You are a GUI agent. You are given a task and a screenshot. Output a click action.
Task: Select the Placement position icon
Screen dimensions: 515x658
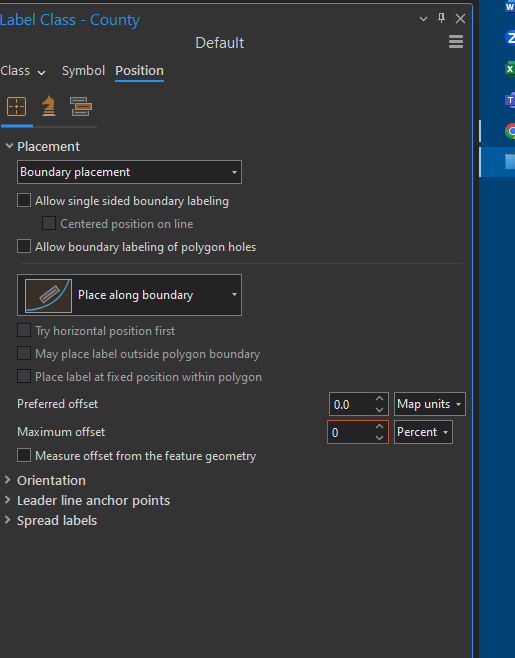click(17, 107)
